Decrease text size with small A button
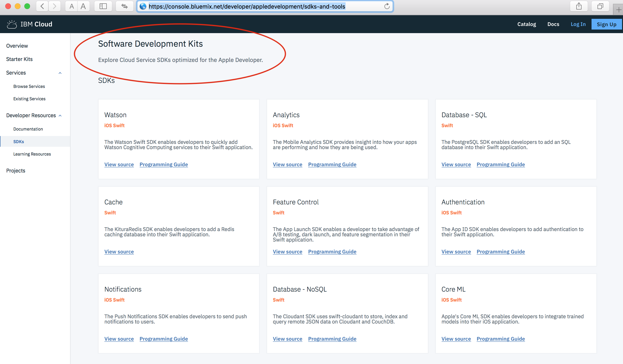 tap(71, 6)
